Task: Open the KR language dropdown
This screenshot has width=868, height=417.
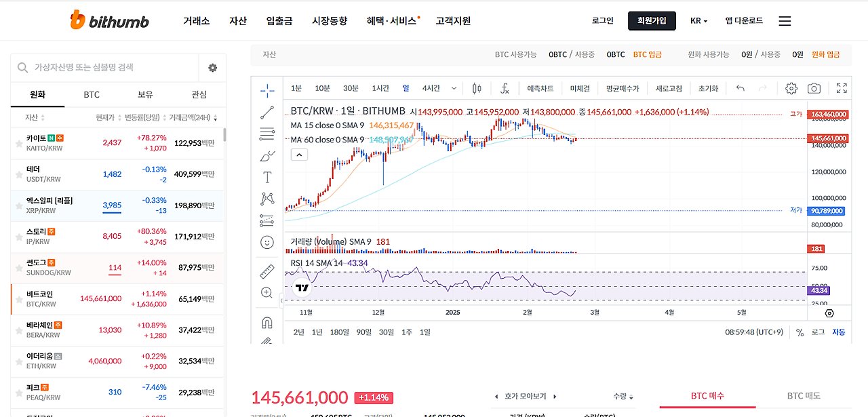Action: click(698, 21)
